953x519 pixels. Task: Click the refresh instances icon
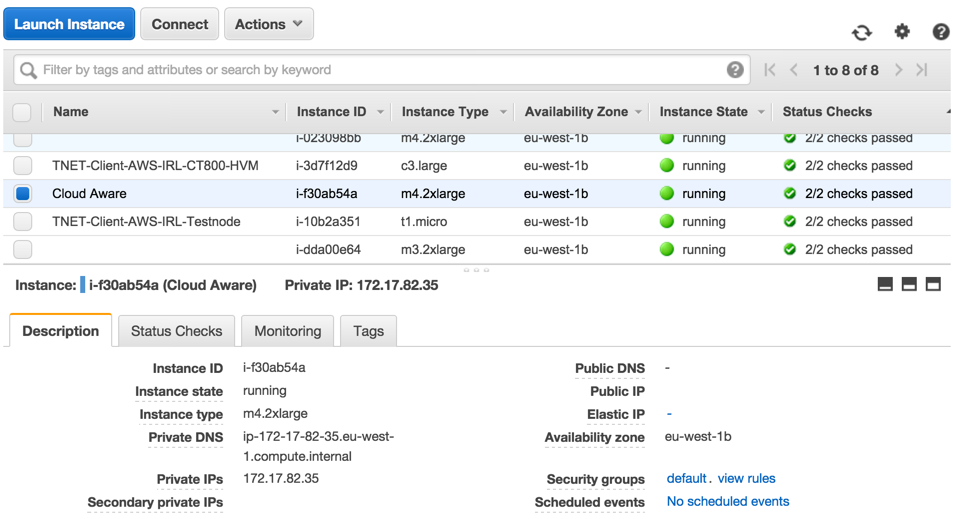[861, 32]
